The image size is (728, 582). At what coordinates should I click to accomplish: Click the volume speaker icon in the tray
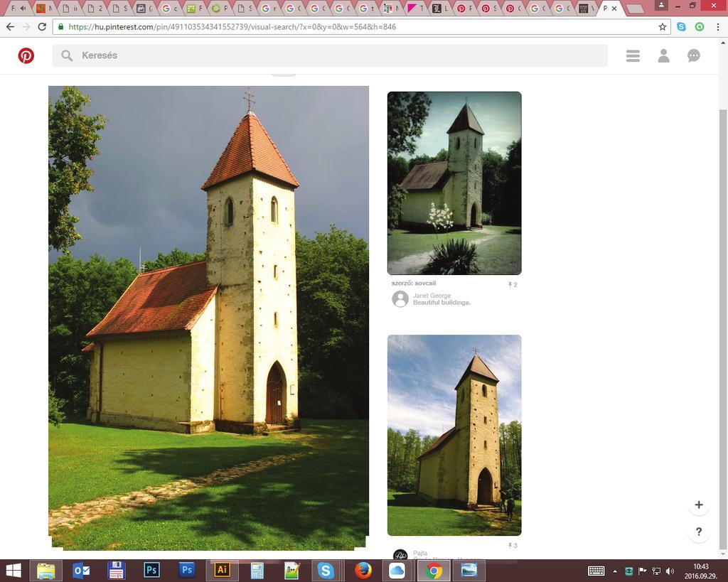point(670,571)
